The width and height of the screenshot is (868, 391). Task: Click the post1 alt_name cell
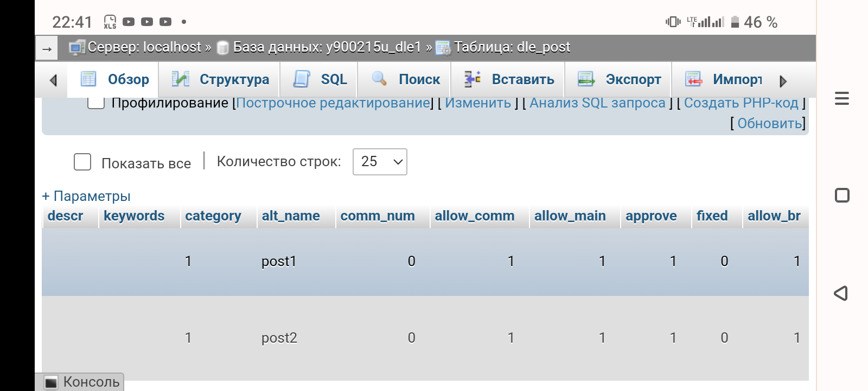tap(279, 262)
